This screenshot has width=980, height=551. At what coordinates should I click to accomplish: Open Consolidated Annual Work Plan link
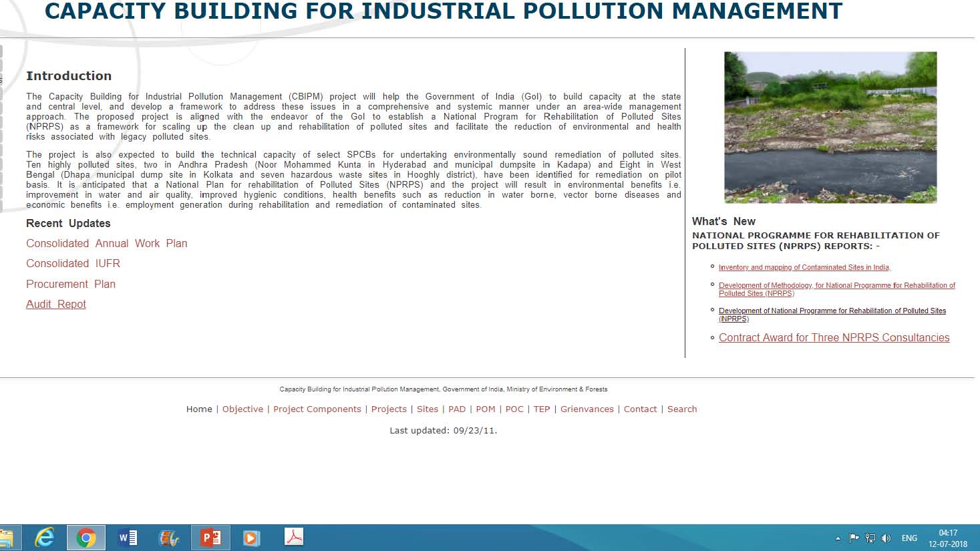tap(107, 244)
